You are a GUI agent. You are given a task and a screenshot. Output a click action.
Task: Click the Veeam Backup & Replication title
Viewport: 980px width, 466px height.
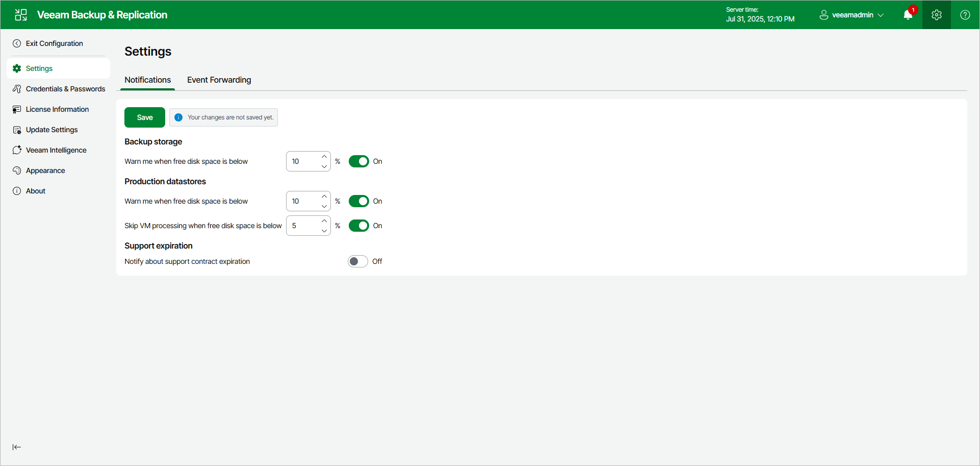point(102,15)
